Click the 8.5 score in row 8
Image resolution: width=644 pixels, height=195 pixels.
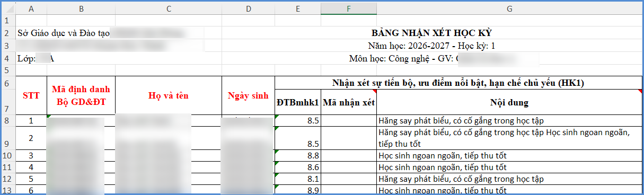coord(298,120)
